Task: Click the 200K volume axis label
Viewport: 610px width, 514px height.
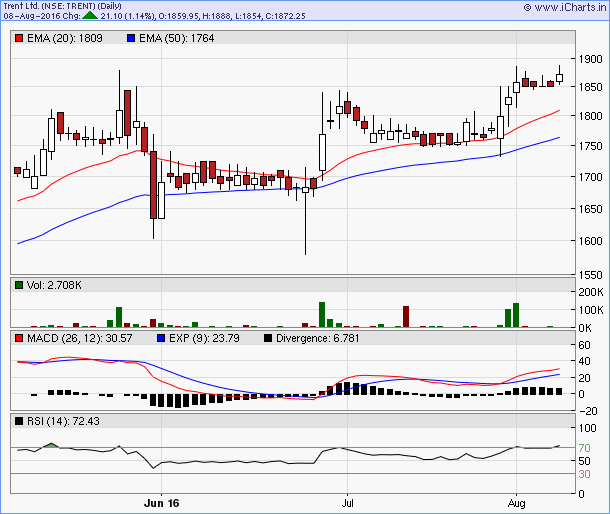Action: point(591,292)
